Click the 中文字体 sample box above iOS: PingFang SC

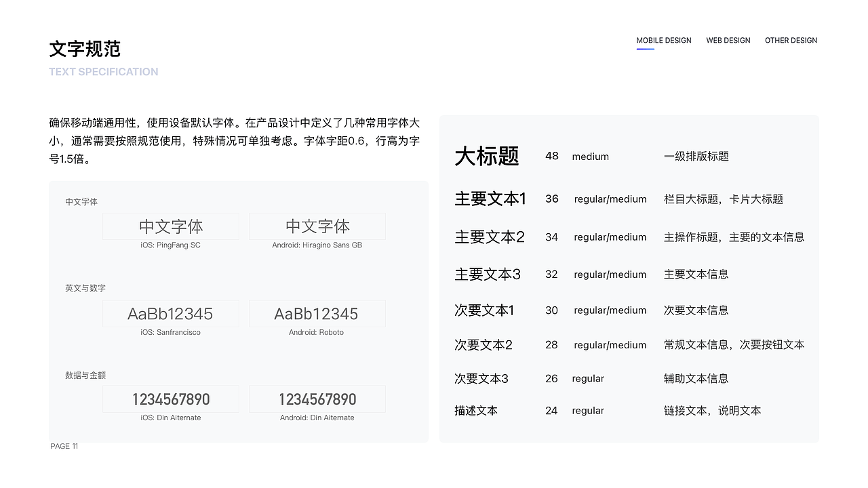(171, 226)
